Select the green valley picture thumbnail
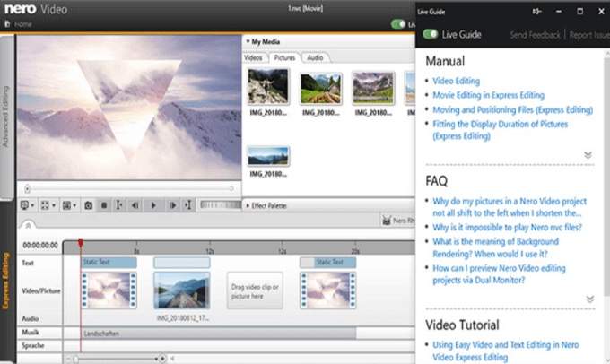The image size is (610, 364). [321, 88]
